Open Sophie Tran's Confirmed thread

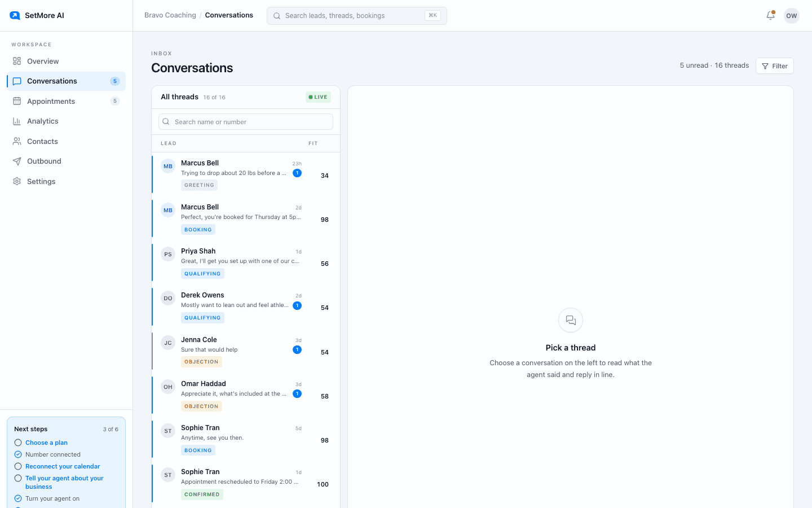click(246, 483)
